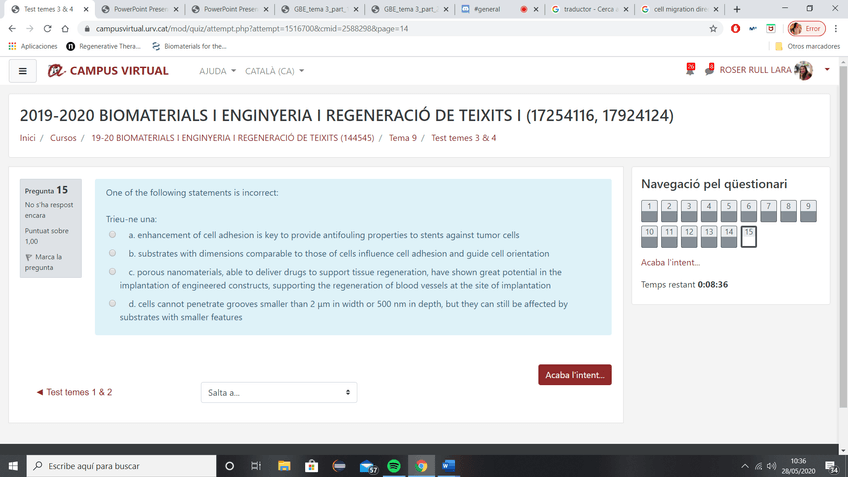Screen dimensions: 848x477
Task: Open Spotify from the taskbar
Action: click(x=394, y=466)
